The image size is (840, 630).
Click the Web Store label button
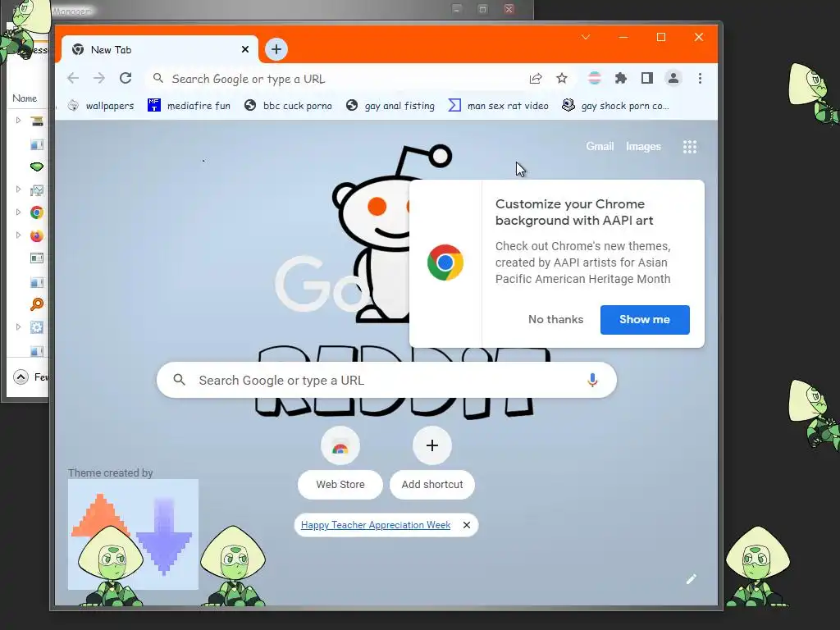(x=340, y=484)
